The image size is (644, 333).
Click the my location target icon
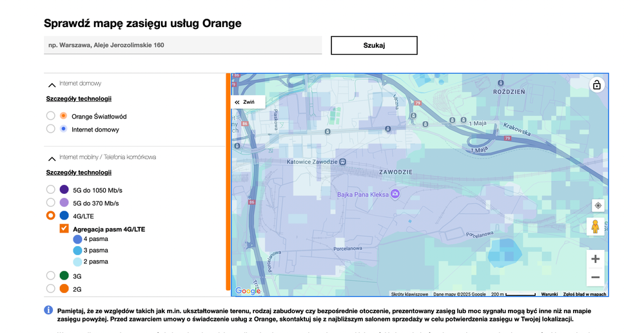(x=598, y=205)
